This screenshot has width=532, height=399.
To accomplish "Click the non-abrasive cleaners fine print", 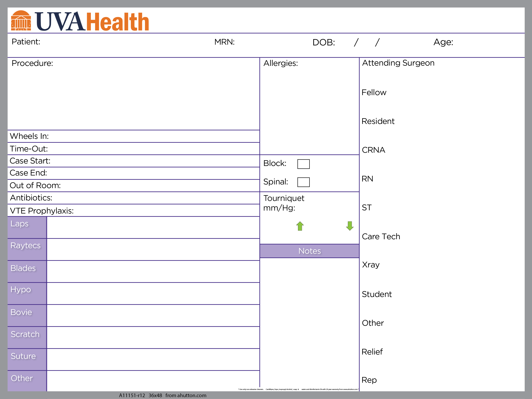I will tap(298, 389).
